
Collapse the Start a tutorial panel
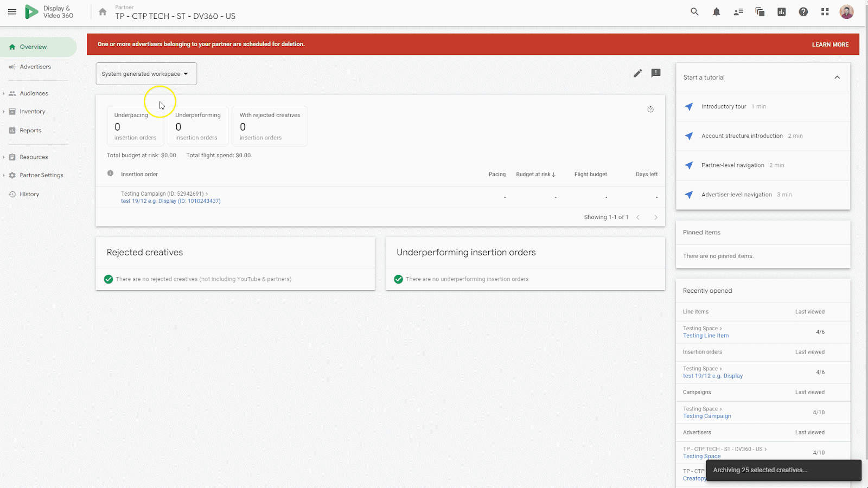pos(837,77)
